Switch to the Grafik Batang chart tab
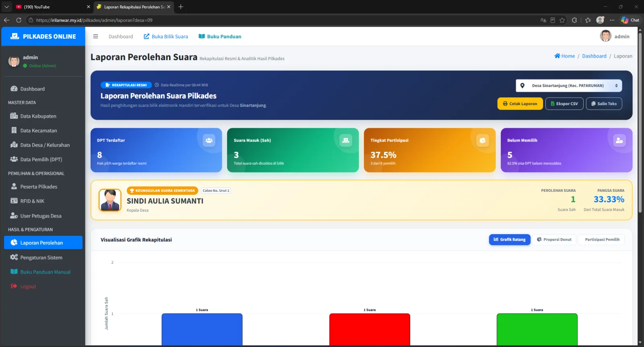 510,239
